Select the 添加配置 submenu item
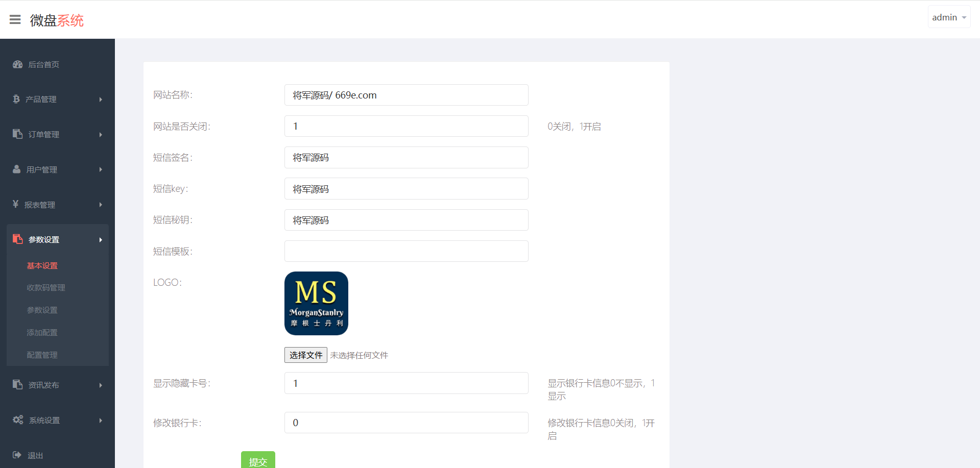980x468 pixels. (x=42, y=333)
